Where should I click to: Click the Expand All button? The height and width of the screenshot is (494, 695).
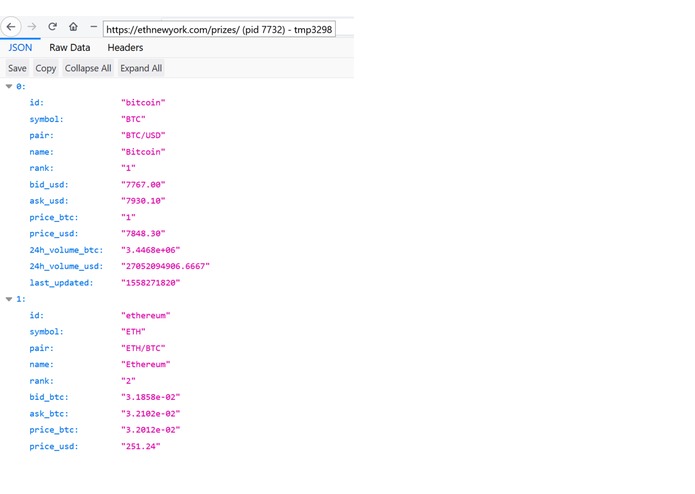point(141,68)
